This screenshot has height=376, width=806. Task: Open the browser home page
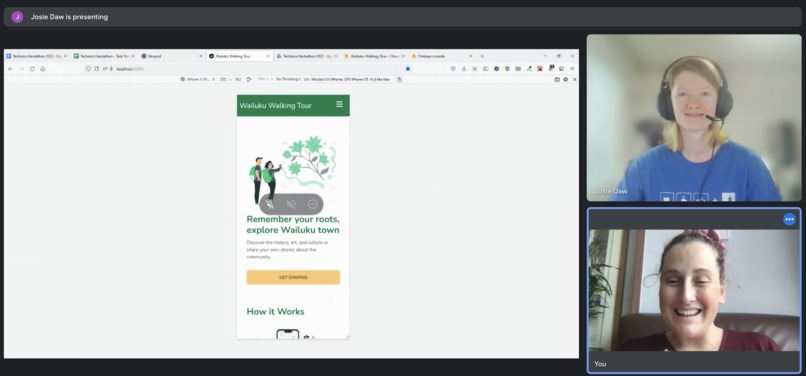pyautogui.click(x=43, y=68)
